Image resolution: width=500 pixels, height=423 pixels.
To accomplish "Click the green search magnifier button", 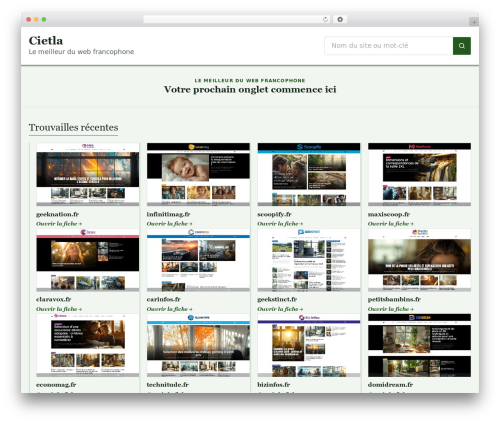I will click(x=462, y=46).
